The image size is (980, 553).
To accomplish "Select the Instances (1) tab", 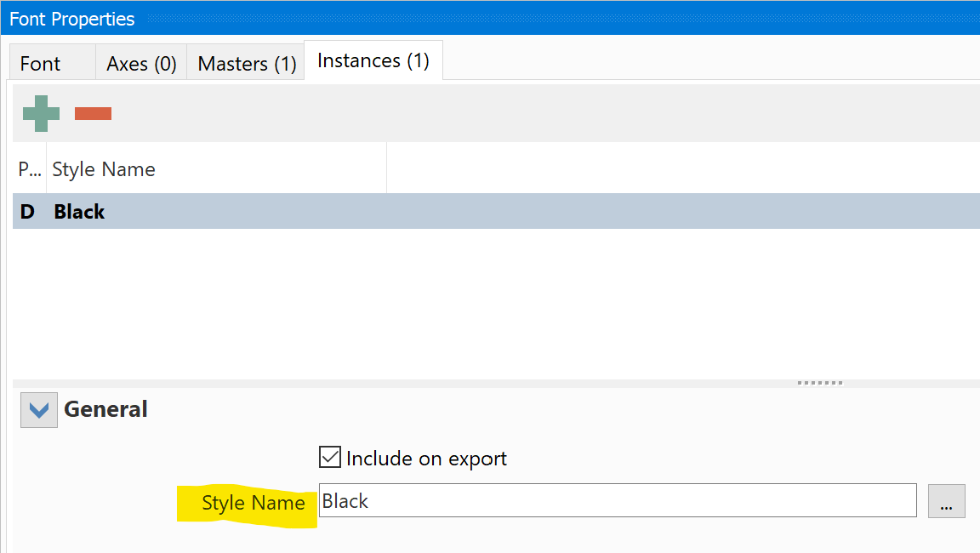I will 373,60.
